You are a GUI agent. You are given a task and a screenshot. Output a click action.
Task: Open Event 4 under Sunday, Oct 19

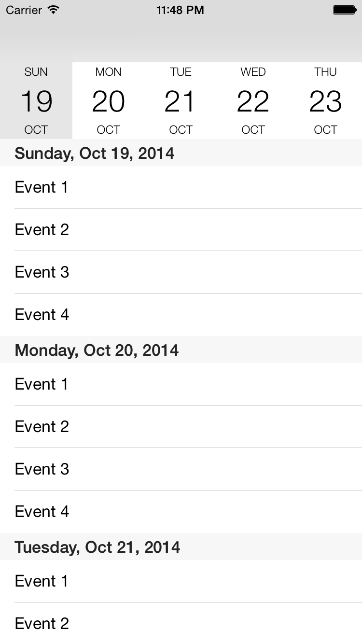[x=181, y=315]
